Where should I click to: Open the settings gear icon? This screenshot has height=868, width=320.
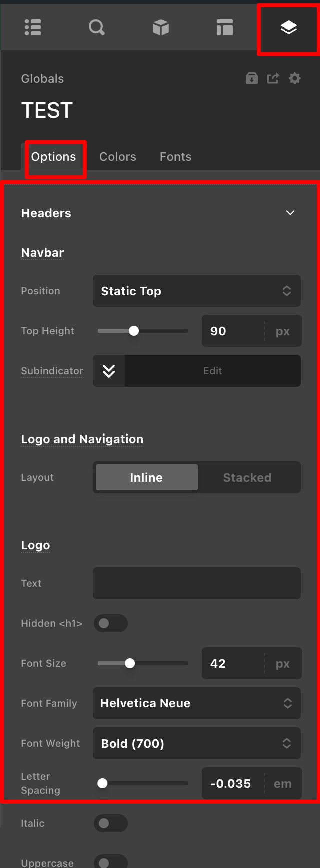295,79
